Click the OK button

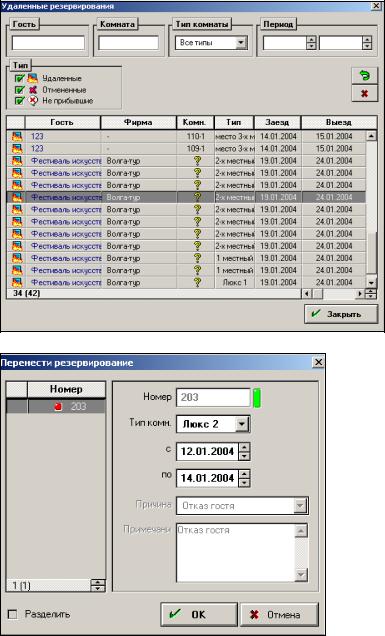198,615
